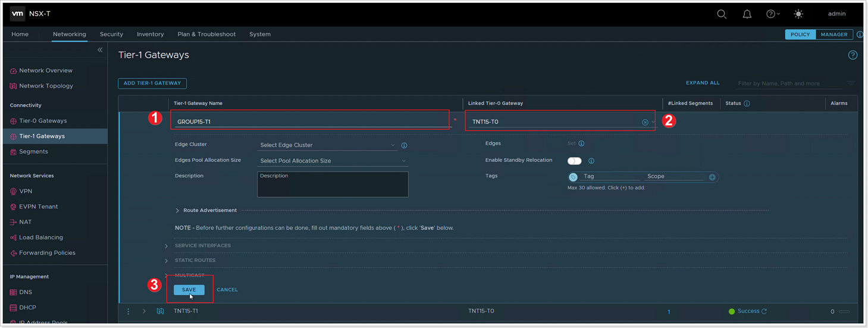Cancel the gateway creation
The height and width of the screenshot is (328, 868).
tap(227, 290)
